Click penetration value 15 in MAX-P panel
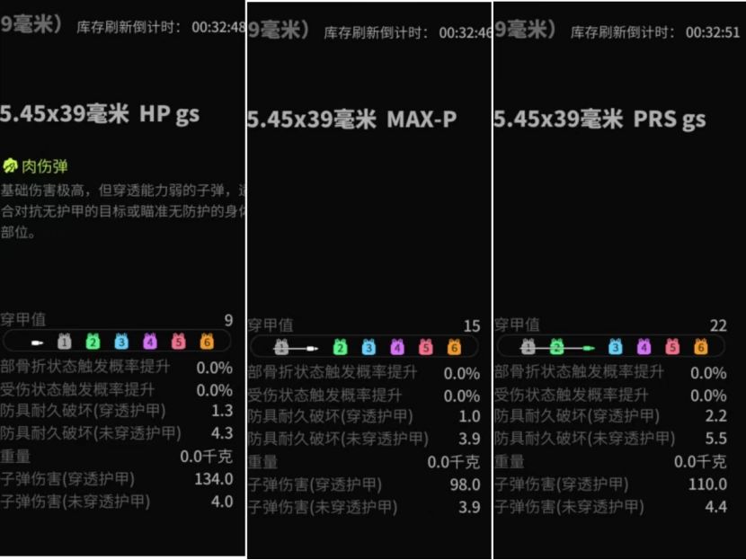Viewport: 746px width, 560px height. pyautogui.click(x=472, y=326)
